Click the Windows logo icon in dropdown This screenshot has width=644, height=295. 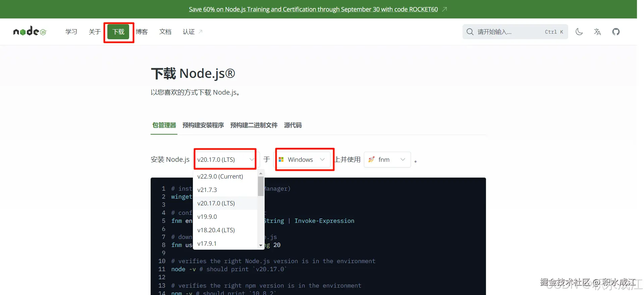coord(281,159)
